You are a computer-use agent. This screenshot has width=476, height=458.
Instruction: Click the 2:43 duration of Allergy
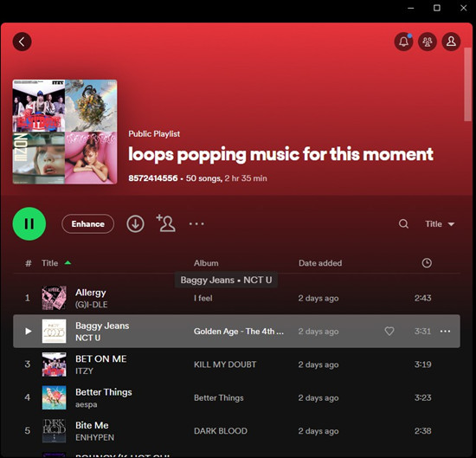point(423,298)
